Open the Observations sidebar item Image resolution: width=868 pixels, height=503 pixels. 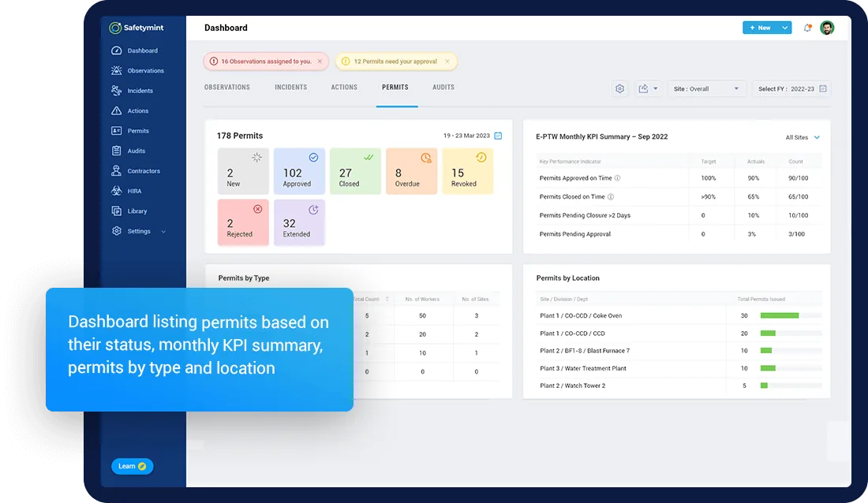point(137,70)
